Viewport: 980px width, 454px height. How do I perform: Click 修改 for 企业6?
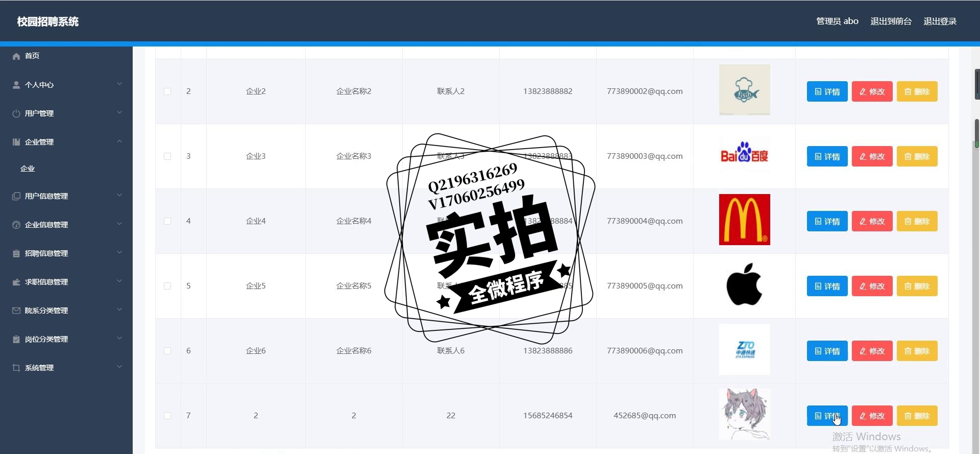872,351
